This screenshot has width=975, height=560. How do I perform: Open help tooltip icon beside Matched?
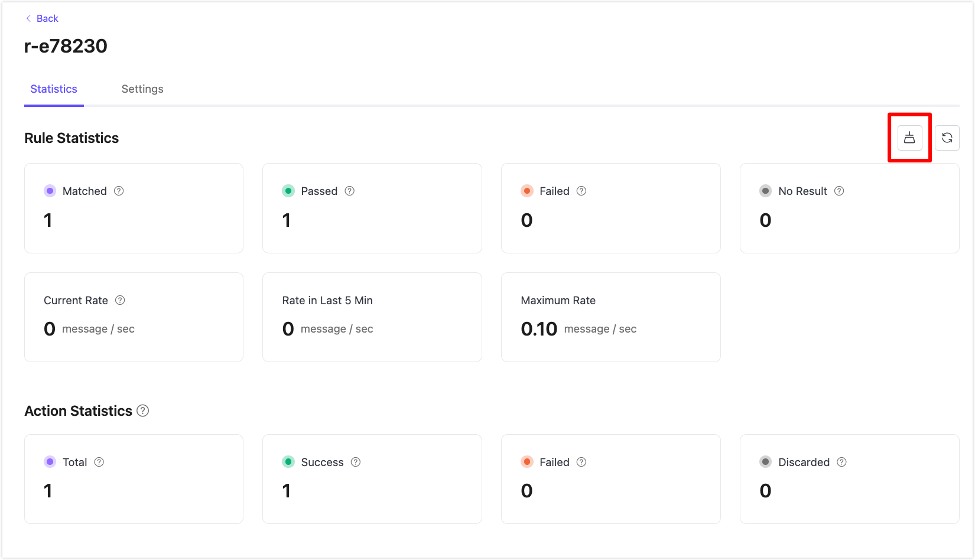pos(119,191)
